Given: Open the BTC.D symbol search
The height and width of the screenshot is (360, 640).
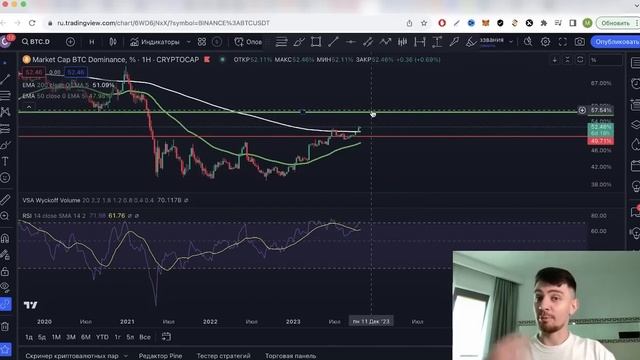Looking at the screenshot, I should pyautogui.click(x=36, y=42).
